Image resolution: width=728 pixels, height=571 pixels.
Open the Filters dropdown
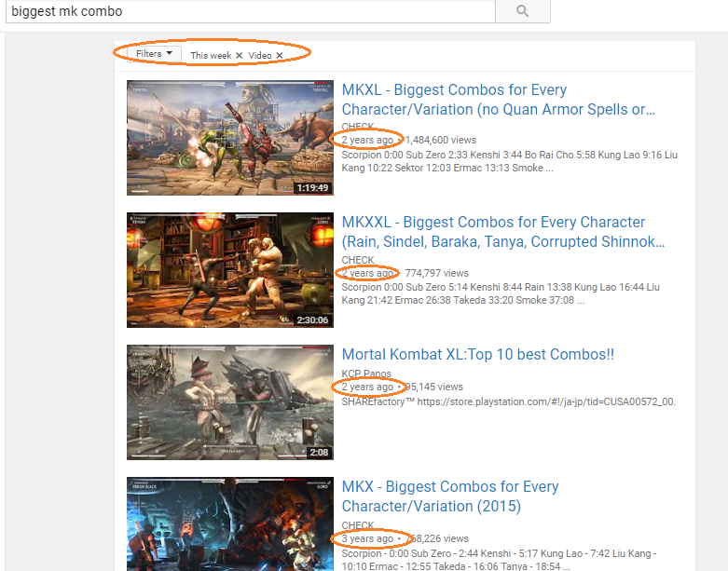pyautogui.click(x=154, y=54)
